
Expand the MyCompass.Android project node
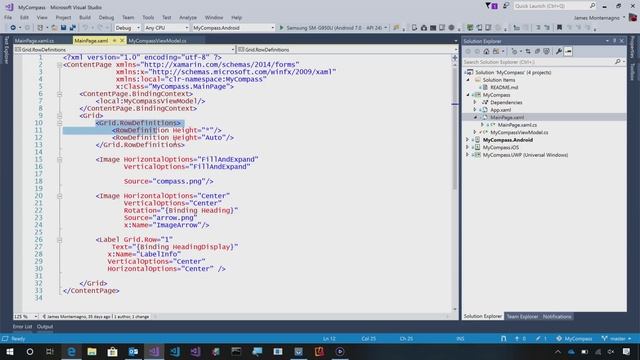click(x=468, y=140)
